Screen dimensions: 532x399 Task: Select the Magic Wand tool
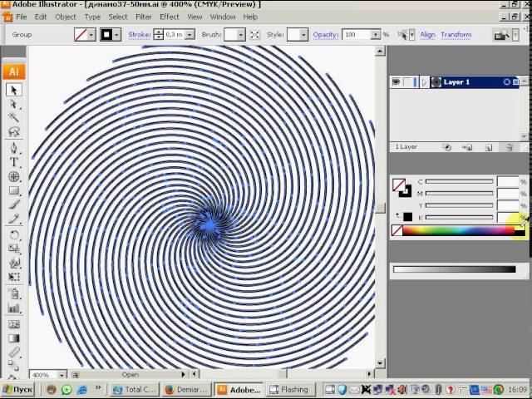point(13,117)
